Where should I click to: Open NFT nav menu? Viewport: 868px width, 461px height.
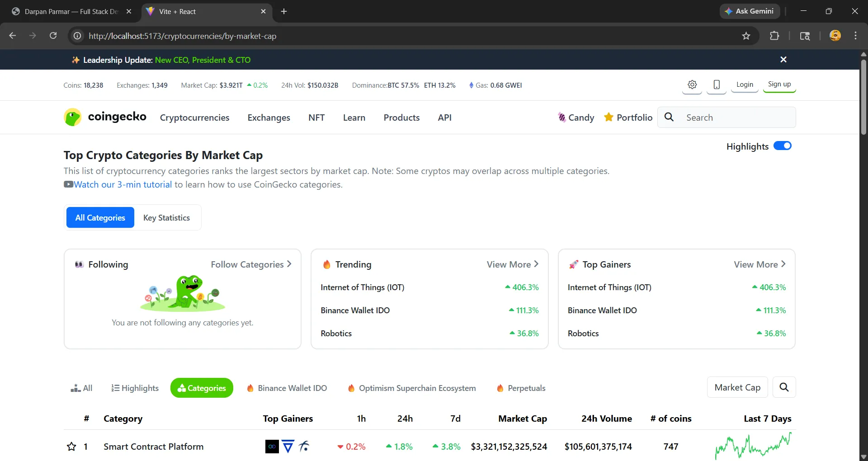click(x=316, y=118)
